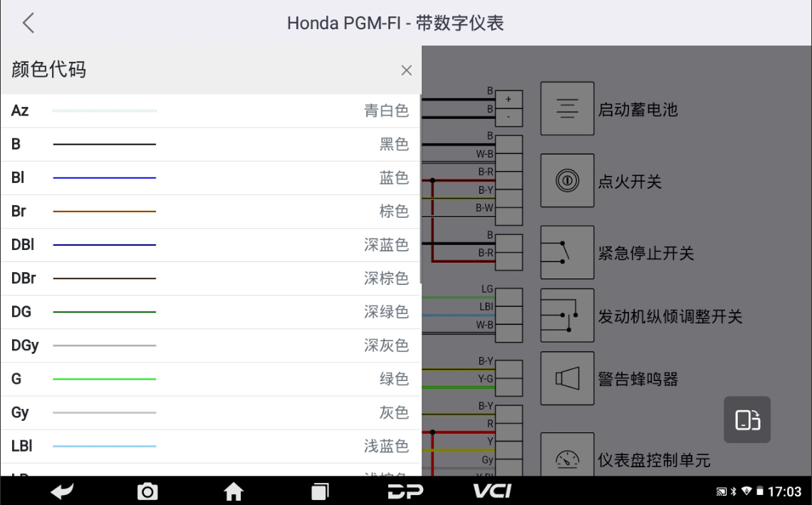Select the LBl 浅蓝色 color row

pos(210,446)
